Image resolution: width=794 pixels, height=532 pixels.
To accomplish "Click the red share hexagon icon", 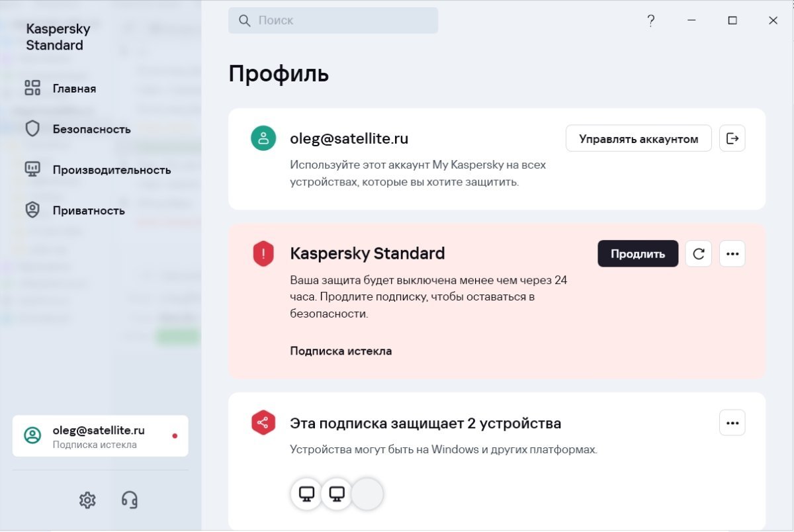I will 263,423.
